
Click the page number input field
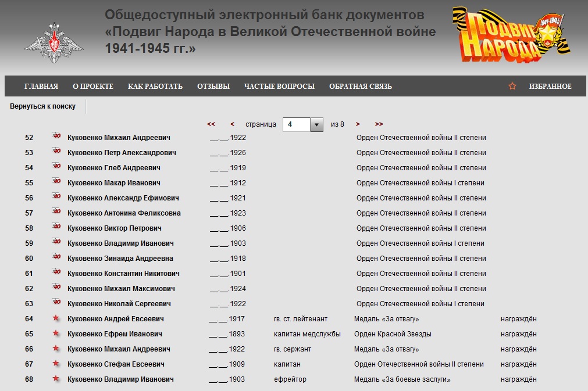coord(296,124)
